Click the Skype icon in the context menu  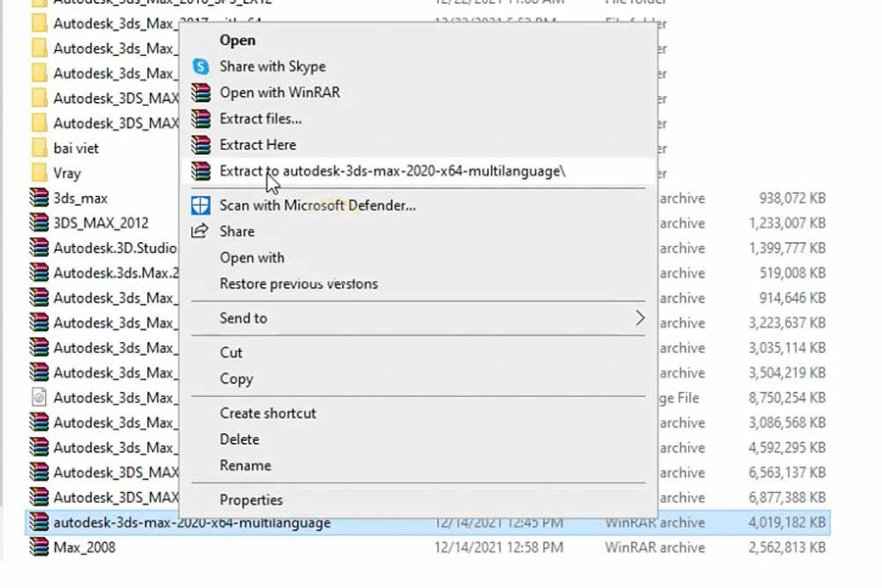coord(201,67)
